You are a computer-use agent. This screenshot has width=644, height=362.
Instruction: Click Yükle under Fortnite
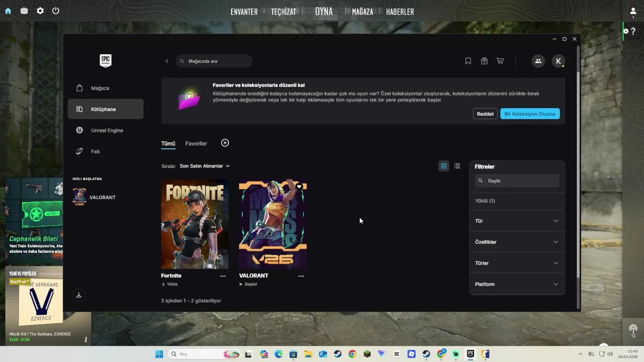coord(170,284)
